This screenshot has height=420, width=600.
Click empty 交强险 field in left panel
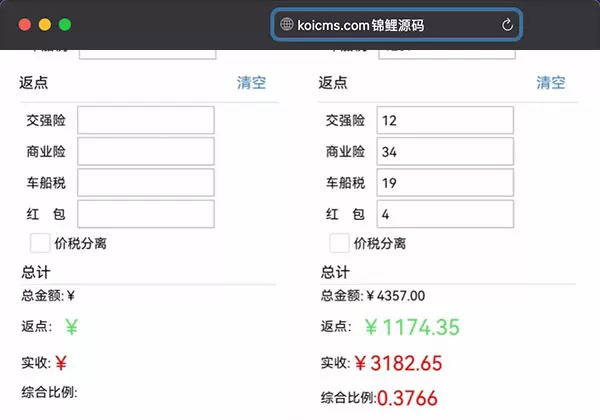pyautogui.click(x=146, y=120)
